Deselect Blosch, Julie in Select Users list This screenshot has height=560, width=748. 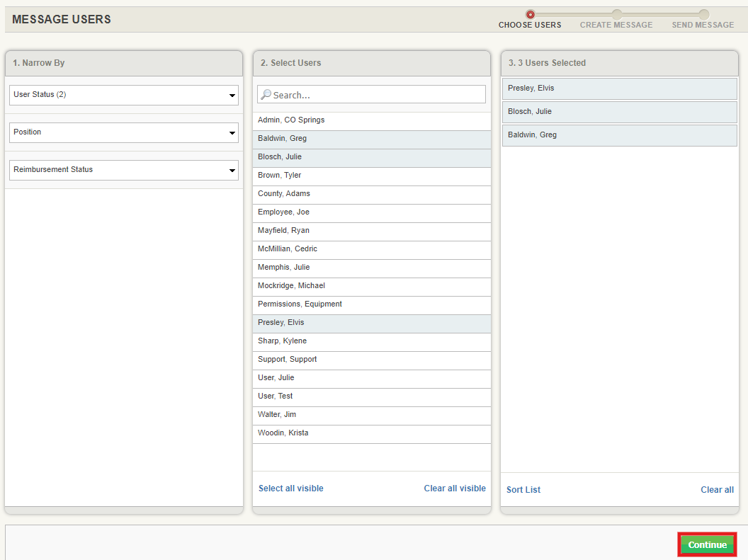[372, 156]
